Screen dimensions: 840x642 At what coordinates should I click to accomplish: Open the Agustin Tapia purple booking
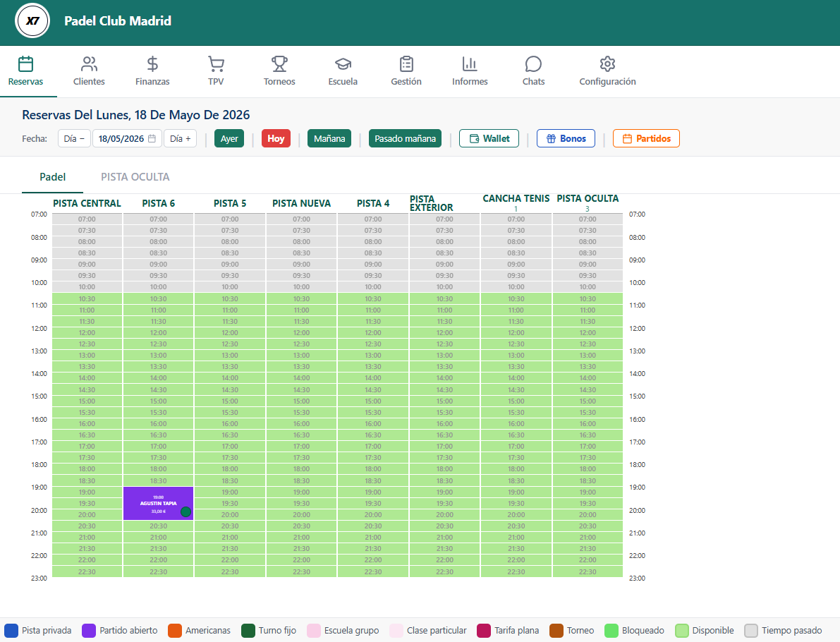click(x=159, y=503)
